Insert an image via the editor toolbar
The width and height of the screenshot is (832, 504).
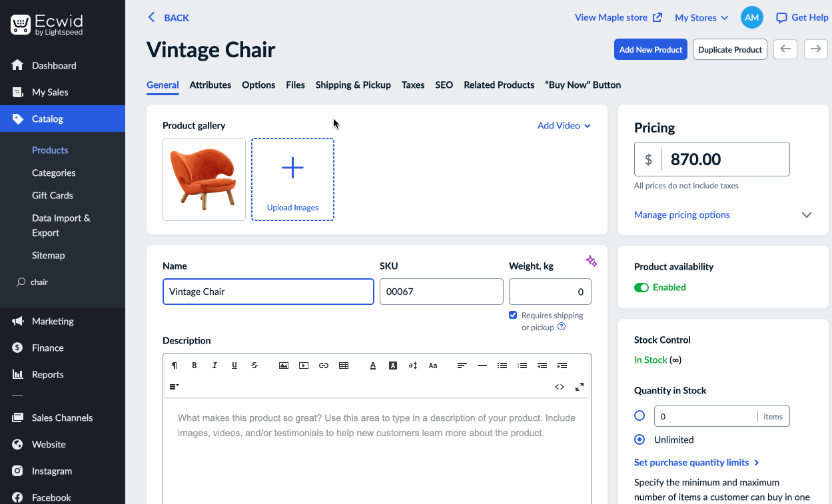point(284,366)
